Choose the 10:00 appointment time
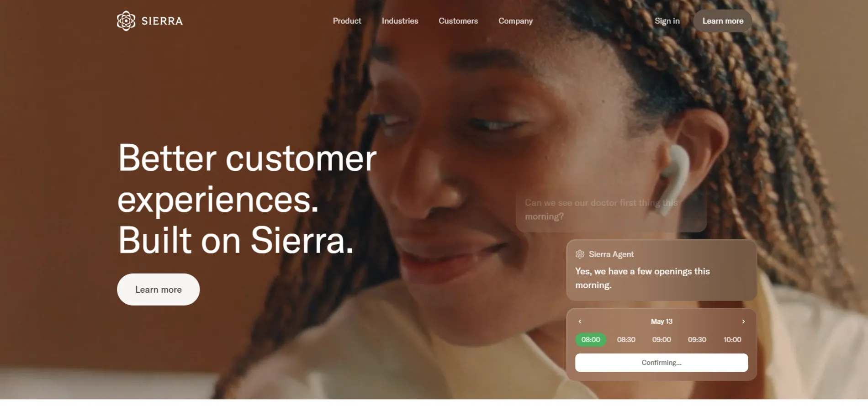Screen dimensions: 868x411 732,340
